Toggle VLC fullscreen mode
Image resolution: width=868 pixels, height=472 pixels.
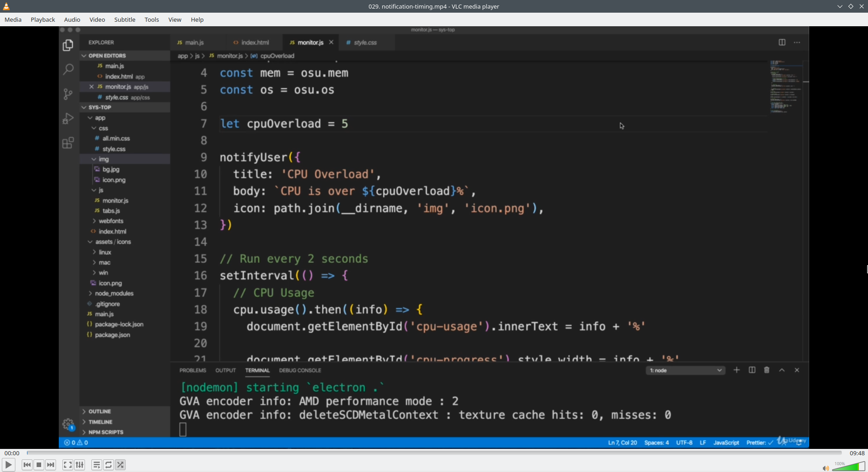click(x=68, y=465)
